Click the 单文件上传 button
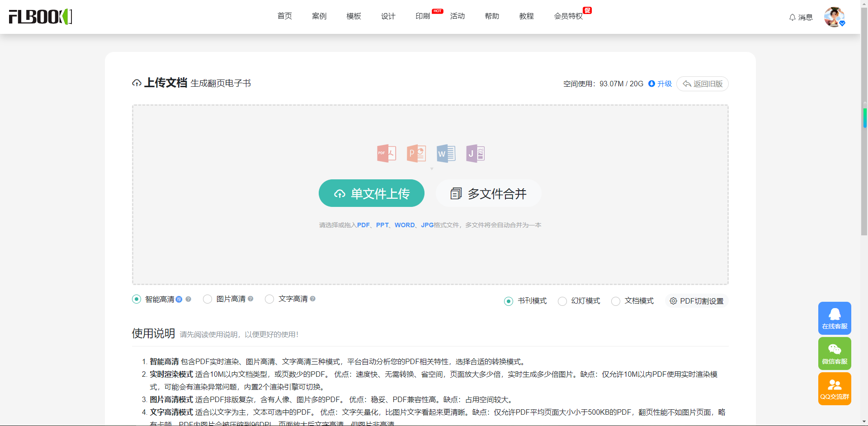The width and height of the screenshot is (868, 426). tap(371, 193)
